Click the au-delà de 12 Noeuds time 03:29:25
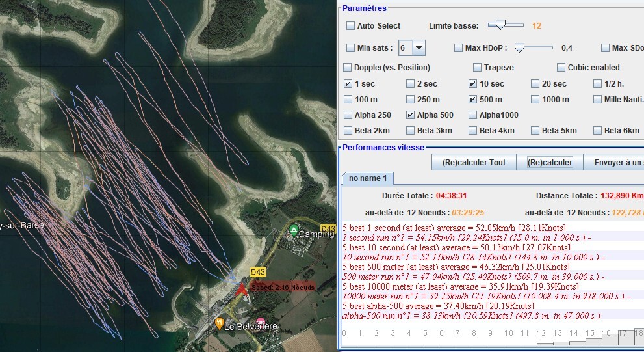Image resolution: width=644 pixels, height=352 pixels. 468,213
